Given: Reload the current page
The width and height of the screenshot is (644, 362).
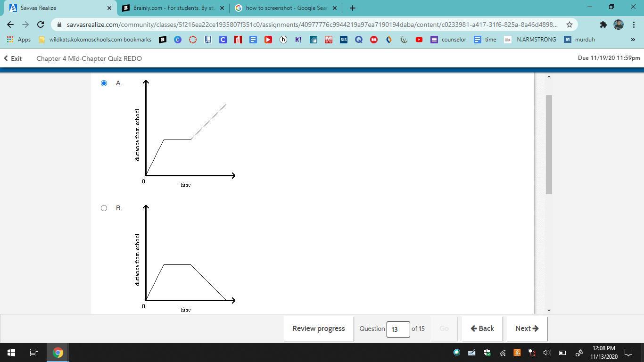Looking at the screenshot, I should 41,25.
